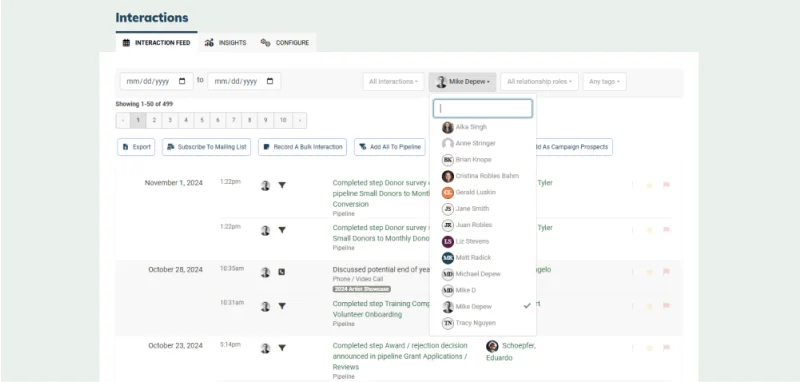
Task: Open calendar picker in the end date field
Action: click(x=270, y=81)
